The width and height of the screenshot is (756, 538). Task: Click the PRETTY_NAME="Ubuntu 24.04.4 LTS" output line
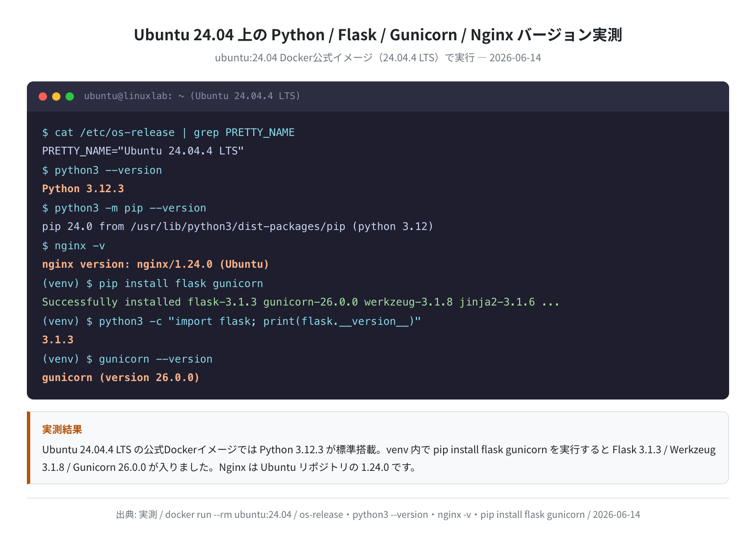point(143,151)
